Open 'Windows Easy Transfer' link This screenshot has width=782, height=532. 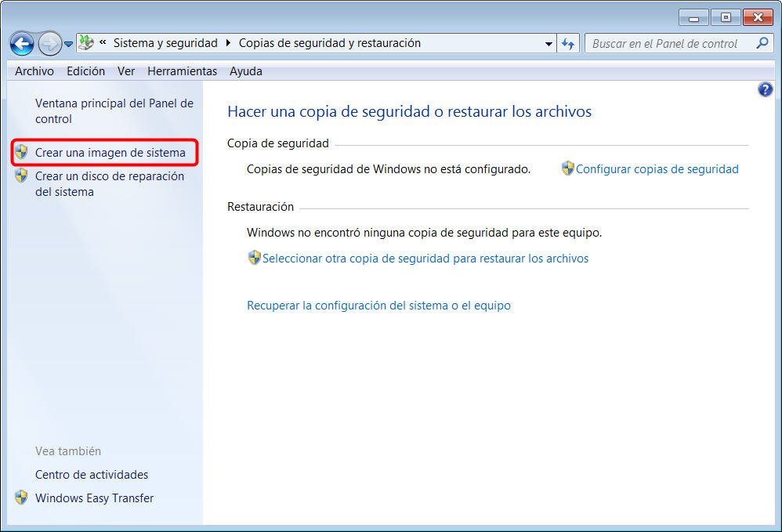coord(94,498)
